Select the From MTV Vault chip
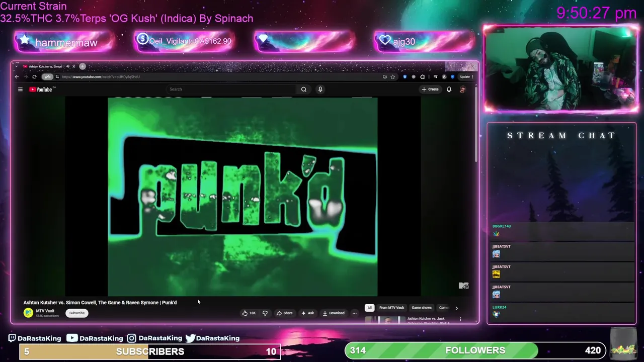The width and height of the screenshot is (644, 362). [x=391, y=308]
